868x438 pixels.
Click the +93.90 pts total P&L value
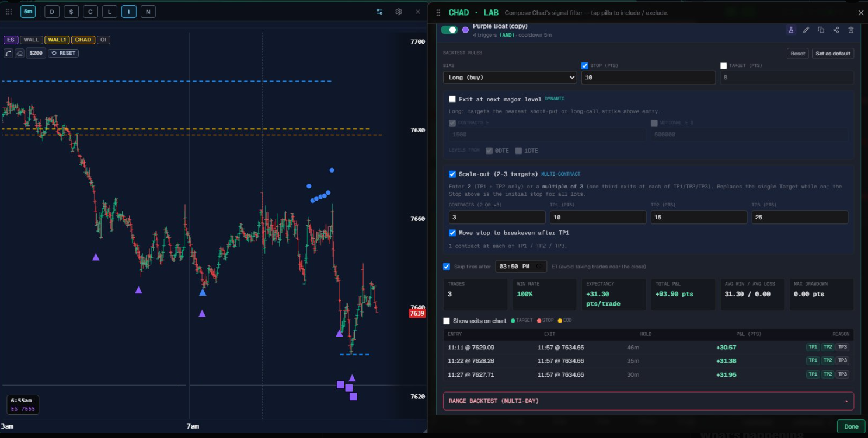click(674, 294)
